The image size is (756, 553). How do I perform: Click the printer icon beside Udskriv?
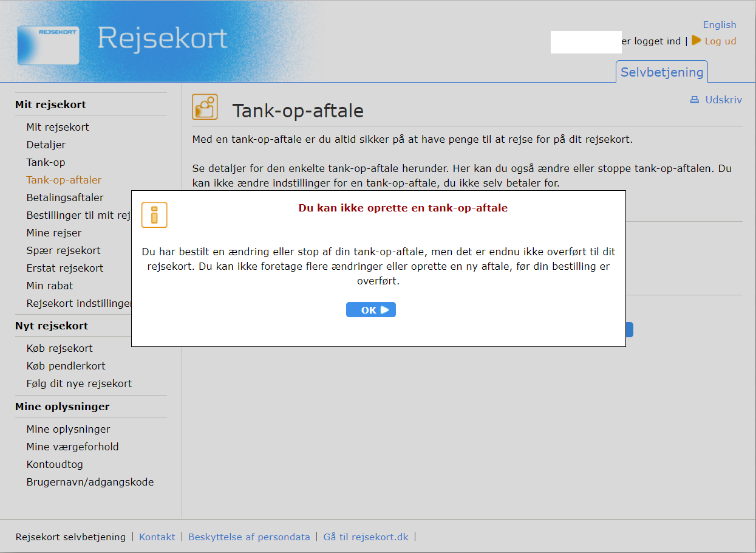[x=695, y=100]
